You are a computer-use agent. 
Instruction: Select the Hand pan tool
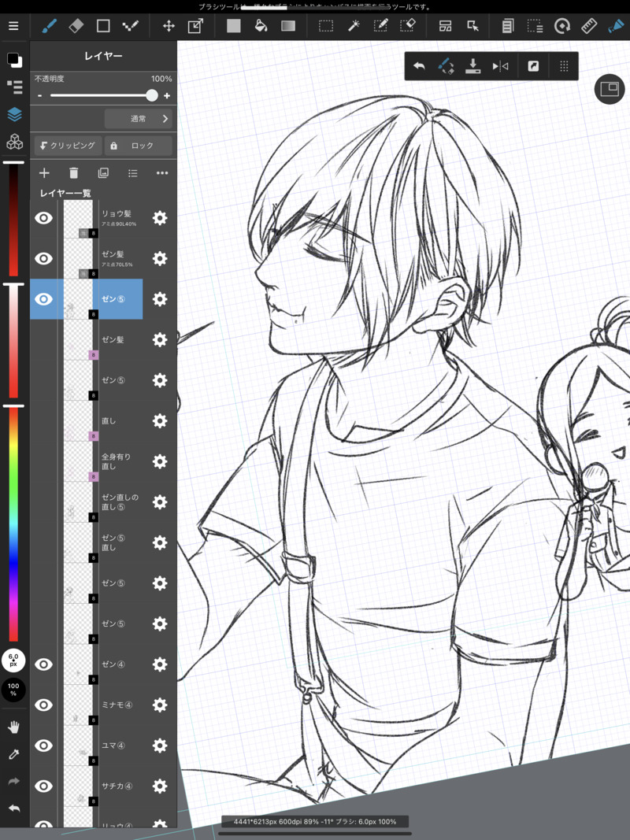coord(14,727)
